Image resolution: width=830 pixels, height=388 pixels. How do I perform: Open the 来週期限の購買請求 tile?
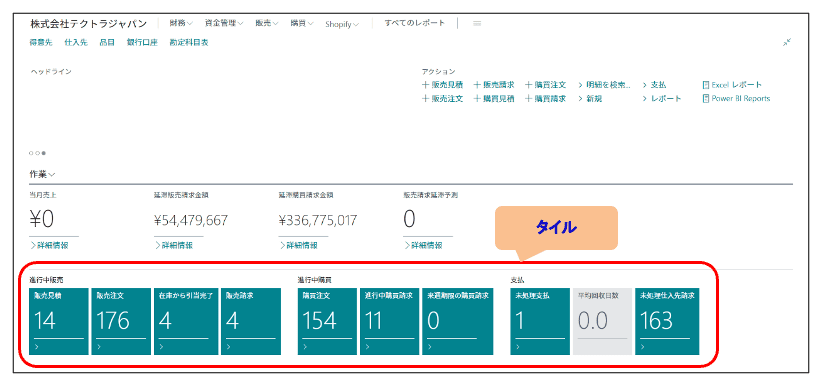[x=457, y=321]
